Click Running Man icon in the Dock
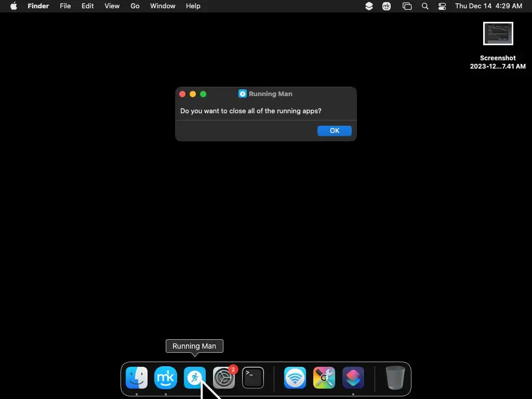 pos(195,377)
